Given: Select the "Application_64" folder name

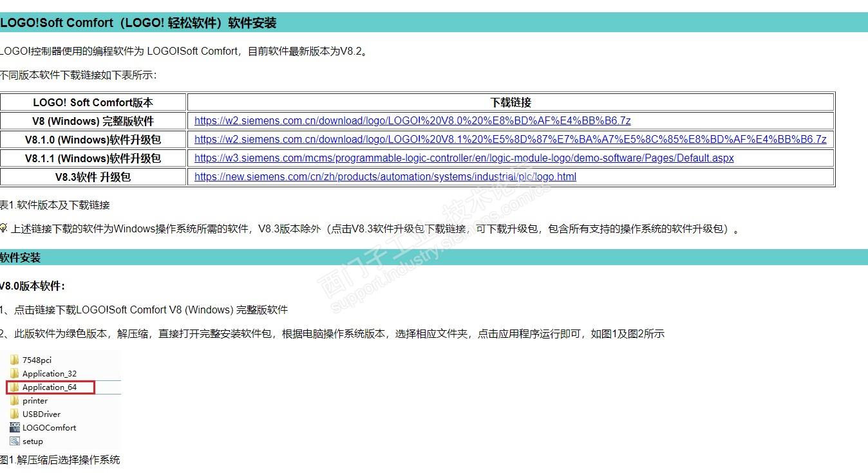Looking at the screenshot, I should coord(50,387).
